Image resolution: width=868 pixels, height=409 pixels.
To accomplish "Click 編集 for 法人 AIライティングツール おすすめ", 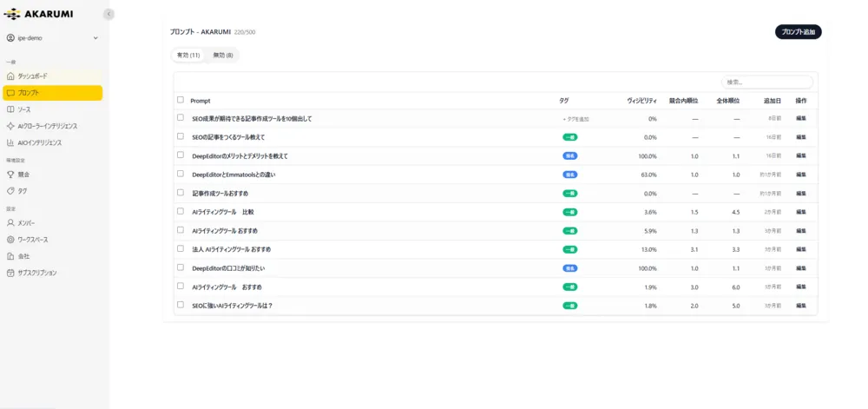I will click(801, 249).
